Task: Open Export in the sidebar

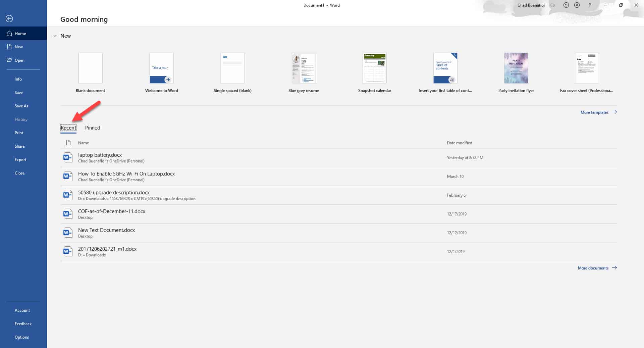Action: [x=20, y=160]
